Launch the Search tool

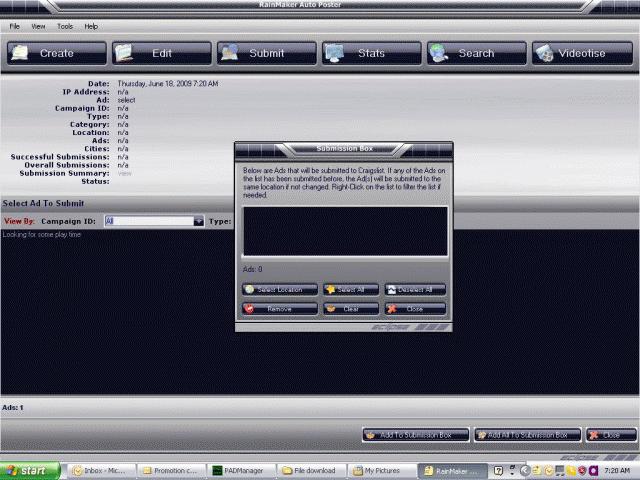476,53
